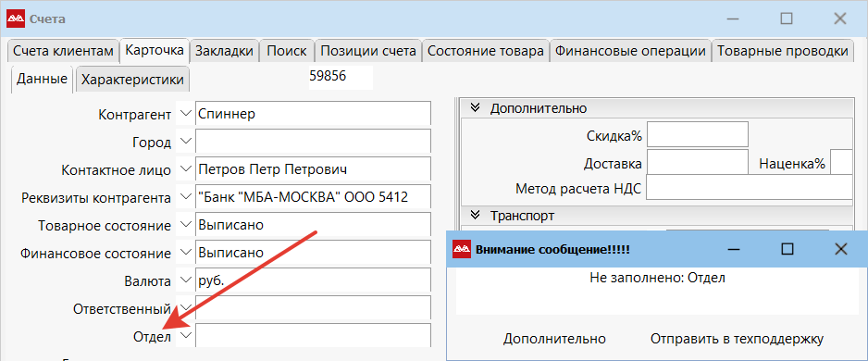Image resolution: width=868 pixels, height=361 pixels.
Task: Close the Внимание сообщение dialog
Action: 840,249
